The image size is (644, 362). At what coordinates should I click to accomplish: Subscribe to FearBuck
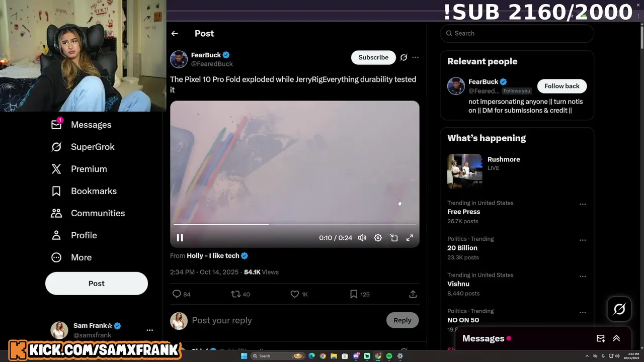tap(373, 57)
